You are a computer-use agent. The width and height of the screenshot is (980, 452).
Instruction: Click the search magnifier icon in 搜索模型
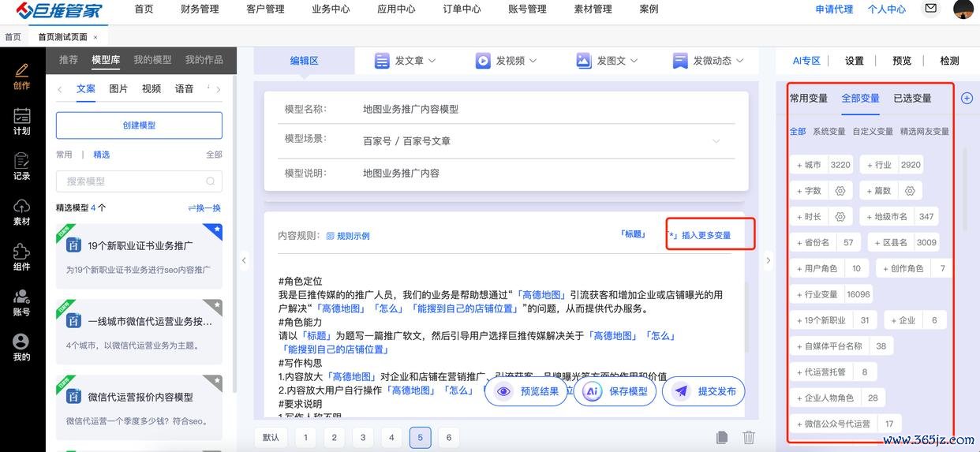(210, 181)
